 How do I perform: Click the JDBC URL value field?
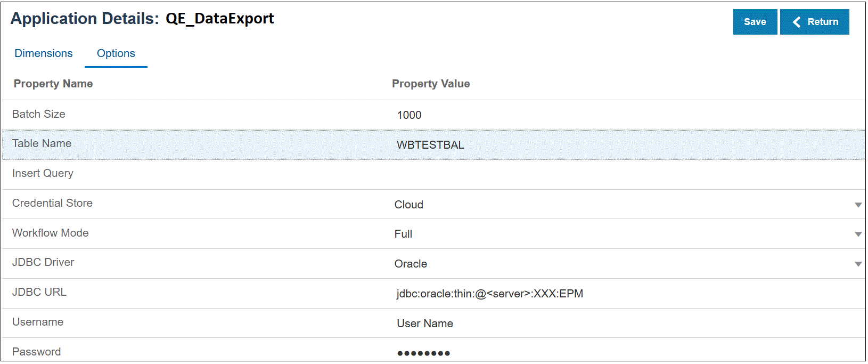[x=489, y=294]
